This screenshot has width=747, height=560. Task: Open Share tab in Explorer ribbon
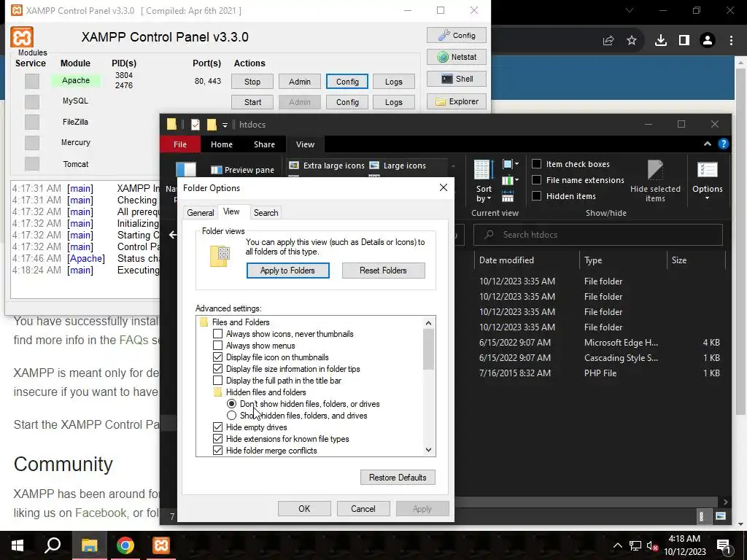click(x=264, y=144)
